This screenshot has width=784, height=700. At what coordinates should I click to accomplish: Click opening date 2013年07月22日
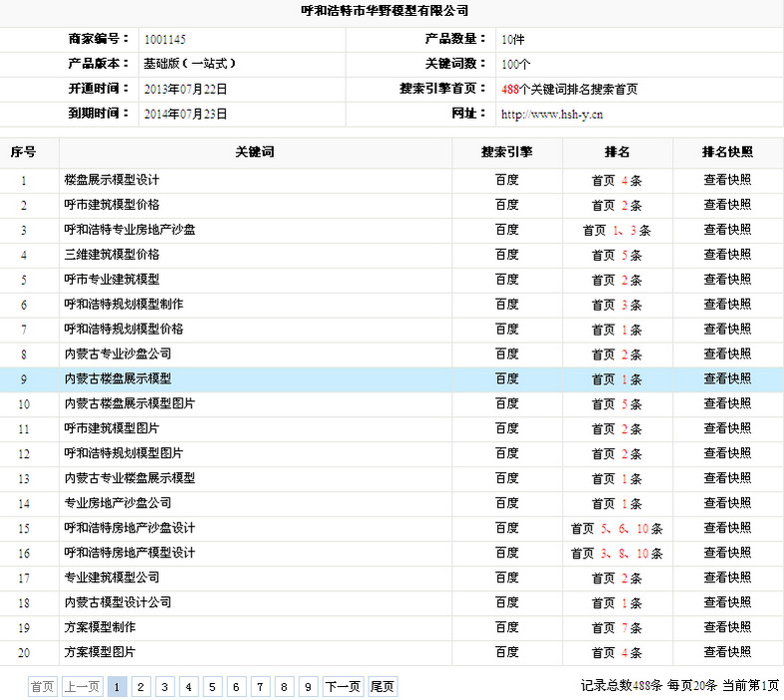coord(186,90)
